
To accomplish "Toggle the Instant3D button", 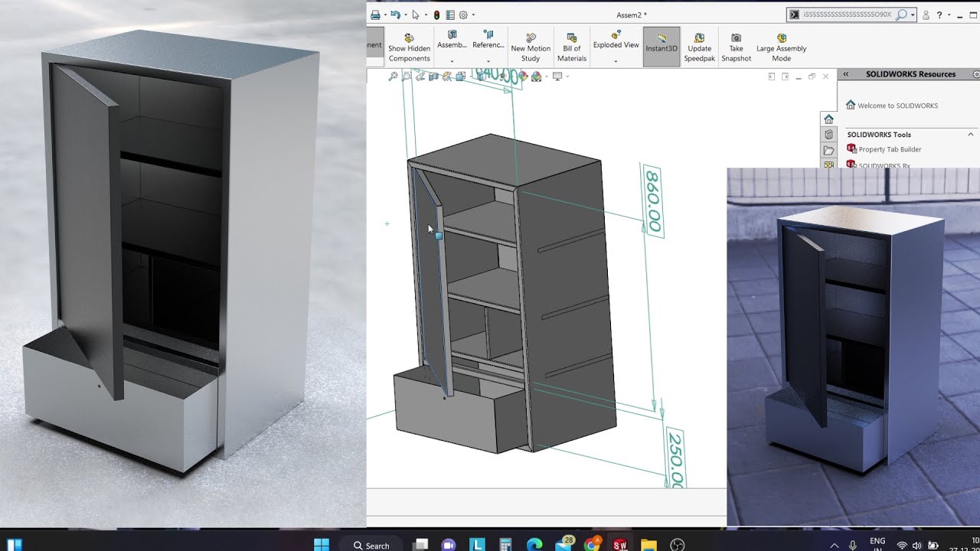I will pyautogui.click(x=661, y=47).
